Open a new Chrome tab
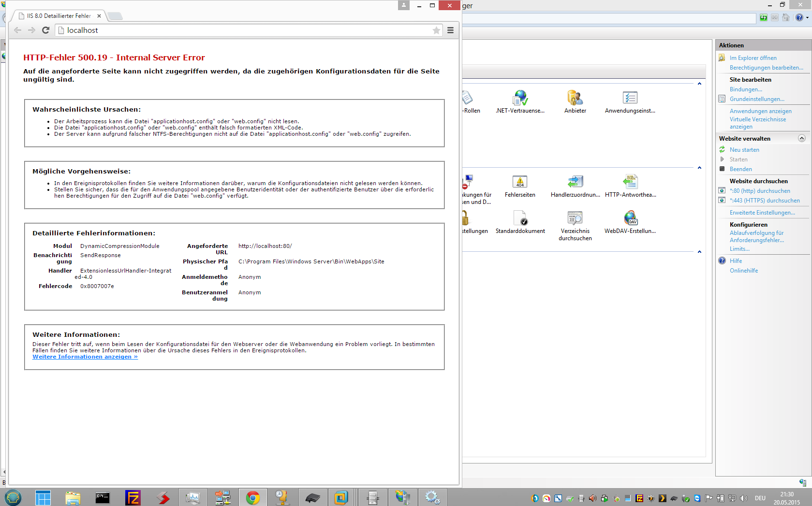The image size is (812, 506). pyautogui.click(x=115, y=16)
